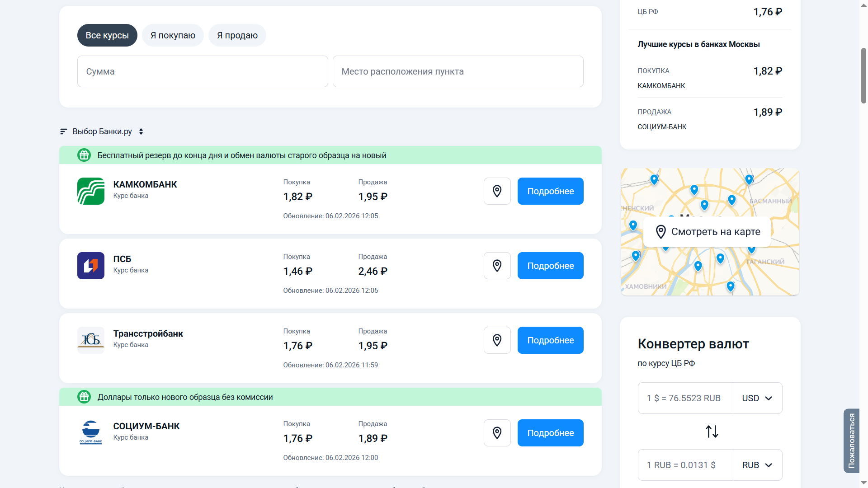Select the Все курсы filter
Viewport: 868px width, 488px height.
[x=107, y=35]
